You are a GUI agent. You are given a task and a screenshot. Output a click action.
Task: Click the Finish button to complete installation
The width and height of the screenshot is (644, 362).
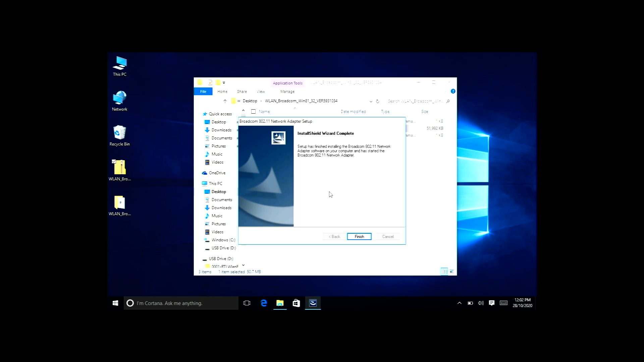tap(359, 236)
